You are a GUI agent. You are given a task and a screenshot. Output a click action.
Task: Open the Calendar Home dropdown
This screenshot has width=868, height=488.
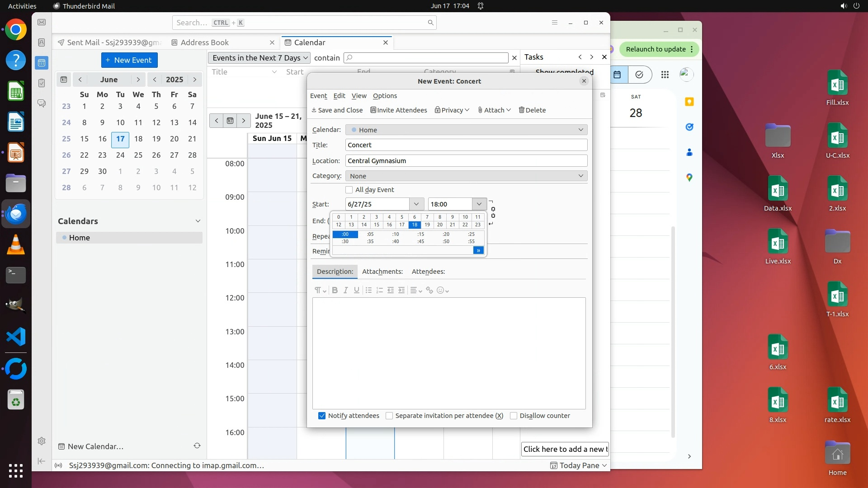pos(466,130)
